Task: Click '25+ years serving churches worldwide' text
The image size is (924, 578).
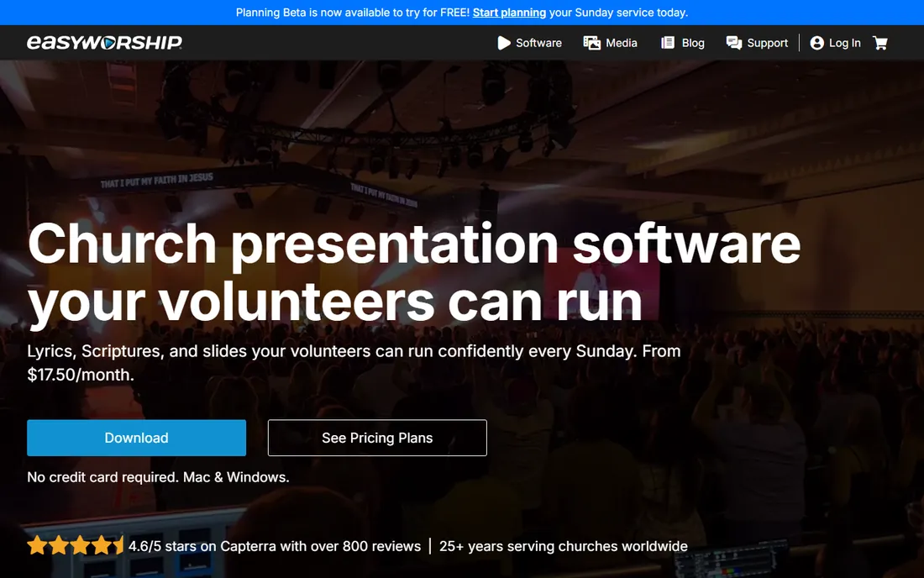Action: click(x=564, y=546)
